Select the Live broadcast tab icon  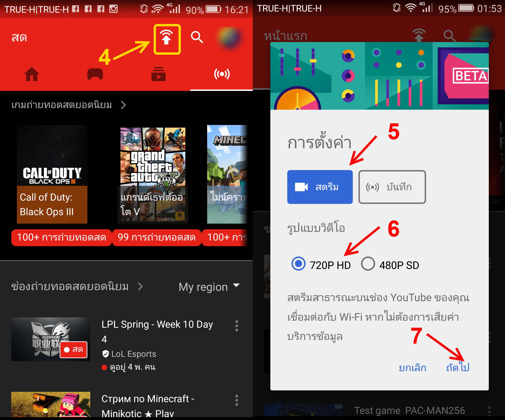[x=221, y=74]
